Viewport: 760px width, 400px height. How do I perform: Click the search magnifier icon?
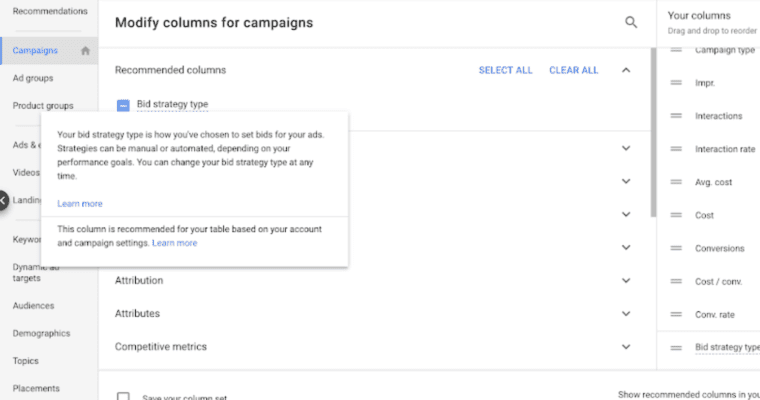631,22
